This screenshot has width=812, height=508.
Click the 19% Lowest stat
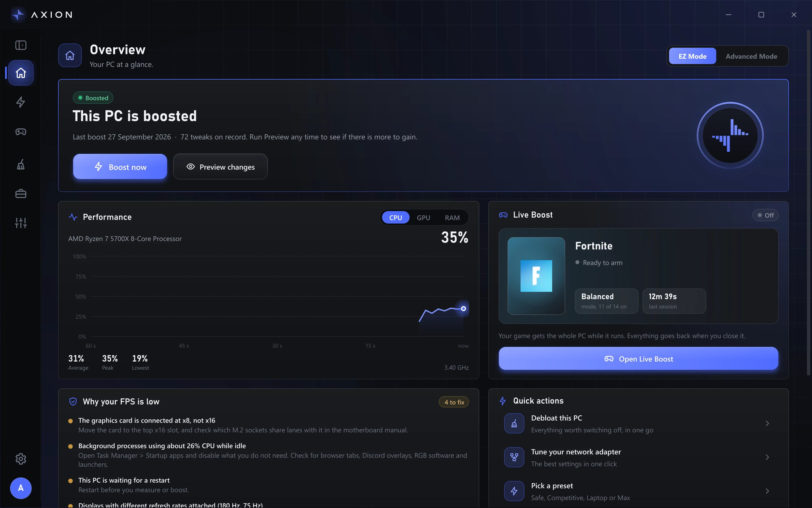pyautogui.click(x=140, y=362)
